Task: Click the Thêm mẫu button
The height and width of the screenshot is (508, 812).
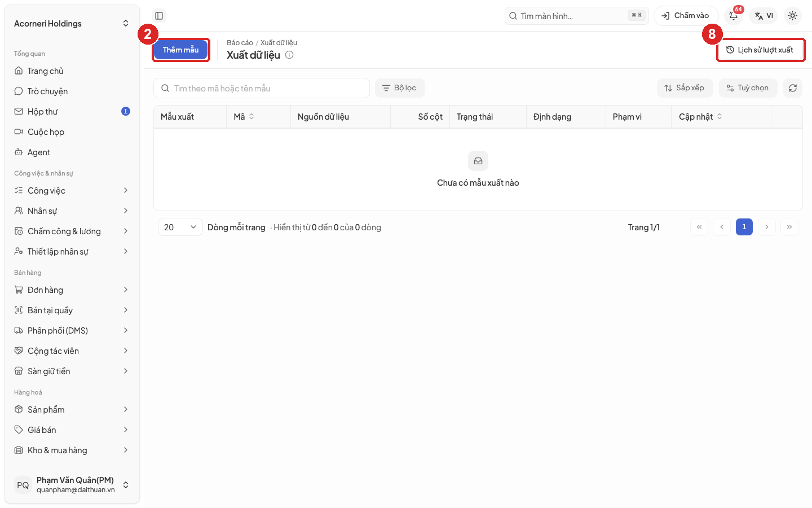Action: tap(181, 50)
